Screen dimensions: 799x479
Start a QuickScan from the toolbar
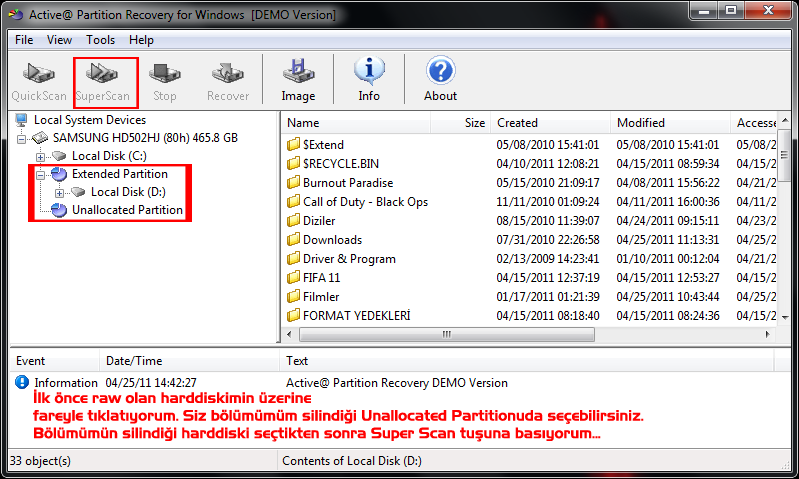pyautogui.click(x=39, y=82)
